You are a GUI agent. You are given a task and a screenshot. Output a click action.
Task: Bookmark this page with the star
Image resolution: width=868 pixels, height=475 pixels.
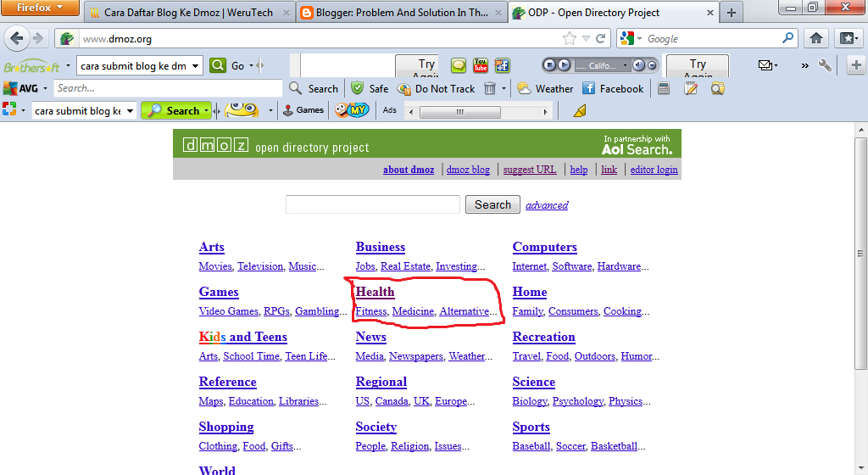pyautogui.click(x=569, y=38)
